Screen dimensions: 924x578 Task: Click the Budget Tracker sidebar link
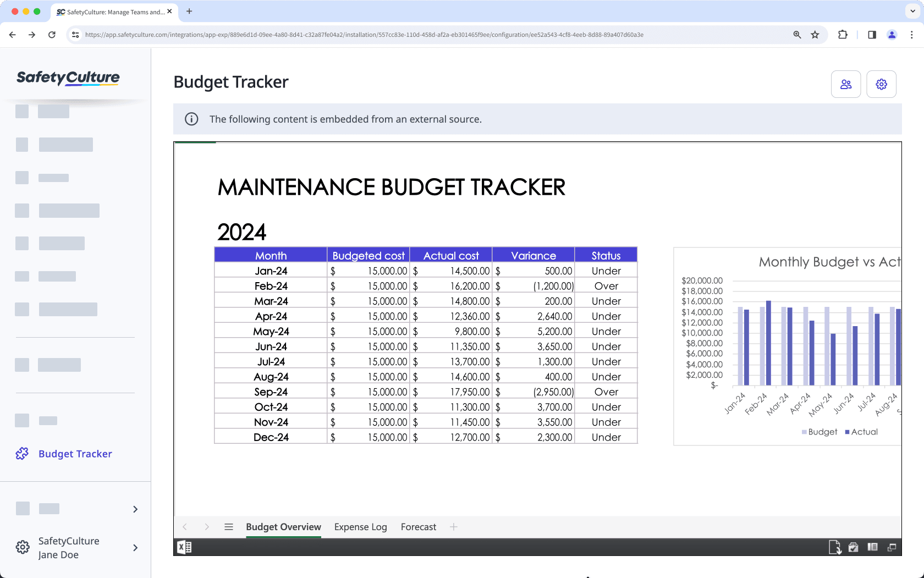tap(75, 453)
